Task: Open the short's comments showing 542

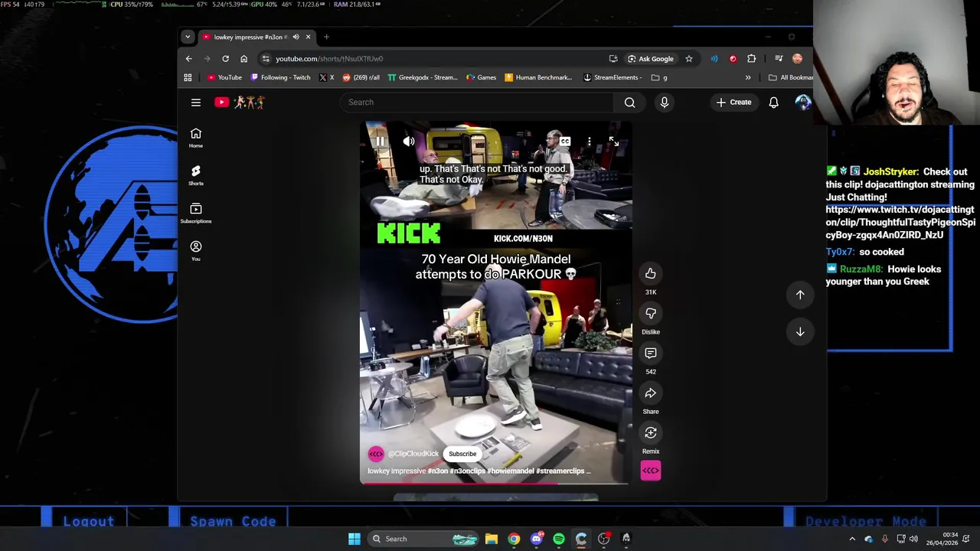Action: [651, 353]
